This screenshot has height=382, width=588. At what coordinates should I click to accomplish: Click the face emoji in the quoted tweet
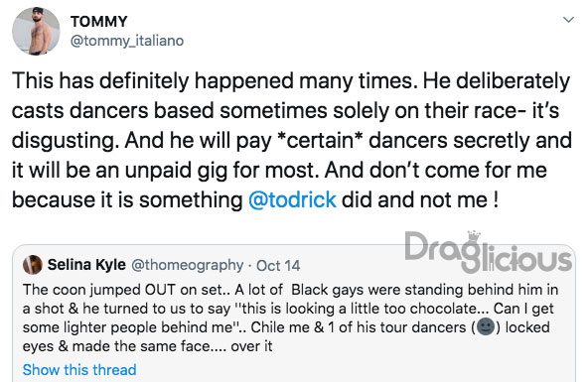point(486,327)
